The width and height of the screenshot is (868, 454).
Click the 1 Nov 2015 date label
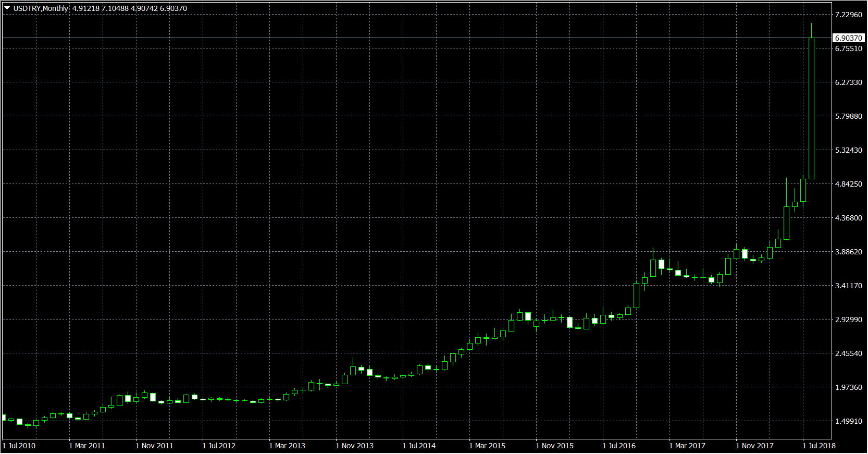(x=555, y=446)
